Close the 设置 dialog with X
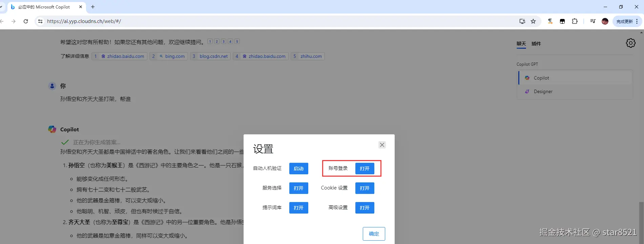The image size is (644, 244). click(x=382, y=145)
